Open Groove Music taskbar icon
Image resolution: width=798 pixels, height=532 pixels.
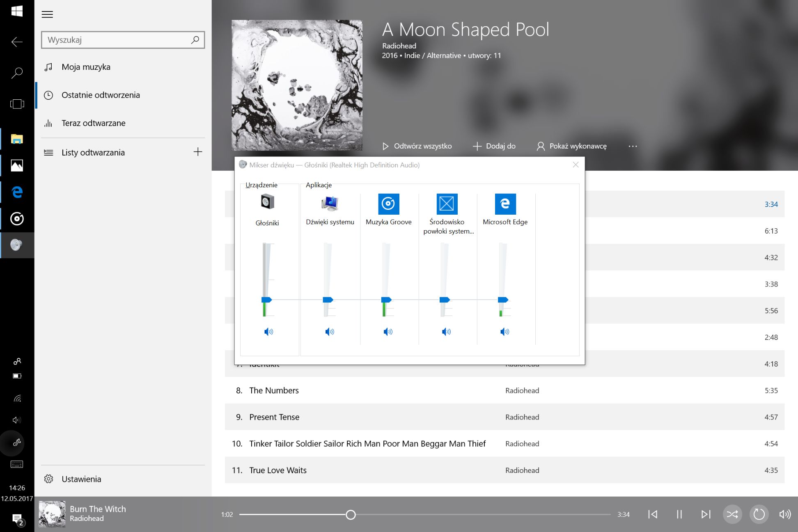pyautogui.click(x=17, y=218)
